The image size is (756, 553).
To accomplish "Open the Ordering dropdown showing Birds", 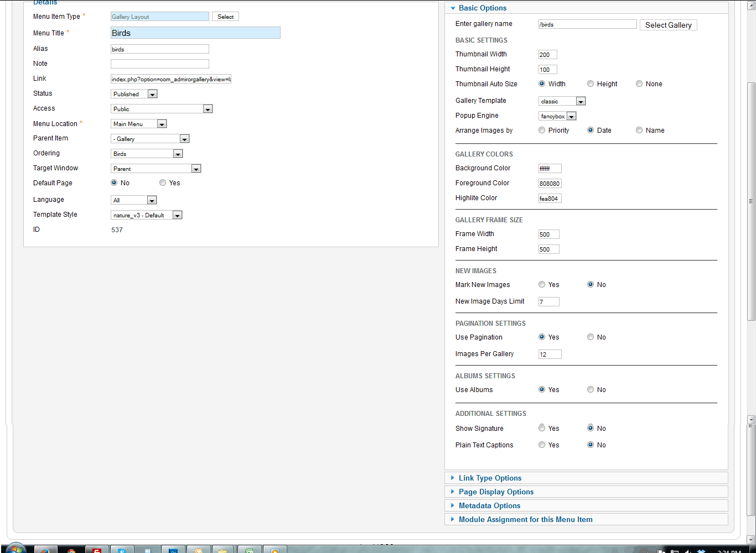I will tap(147, 154).
